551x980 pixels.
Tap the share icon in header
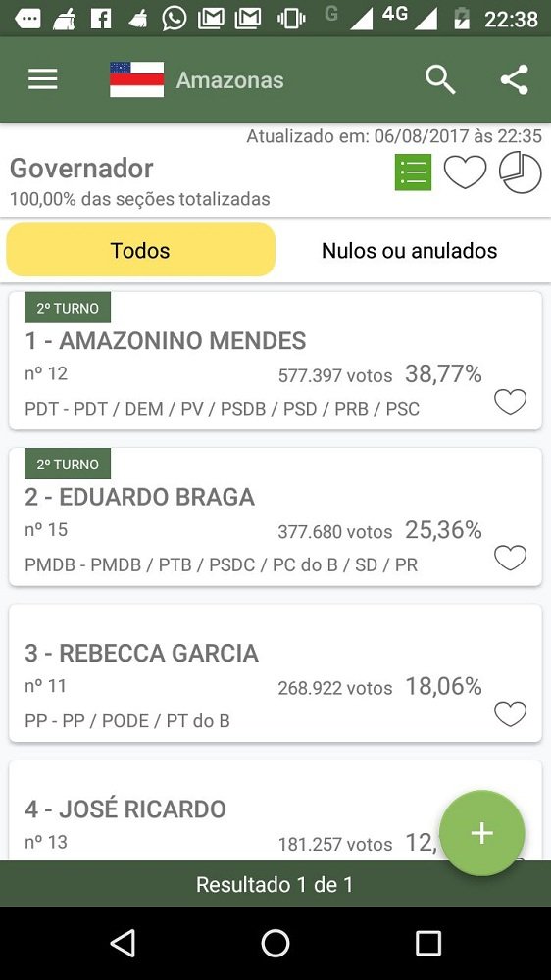[514, 80]
